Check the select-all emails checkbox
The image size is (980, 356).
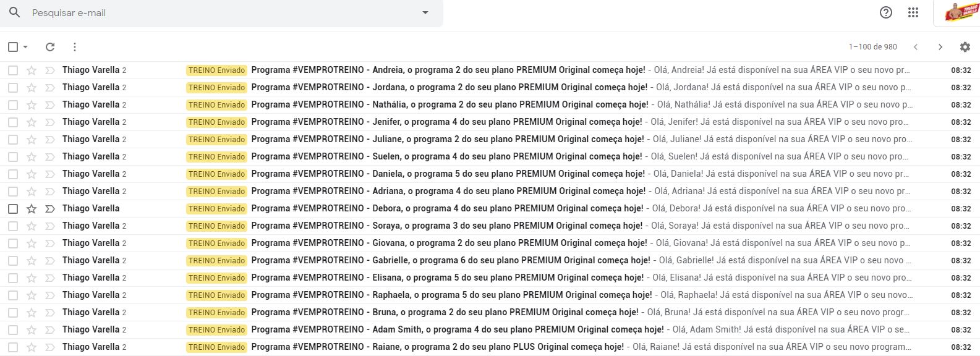click(x=13, y=47)
